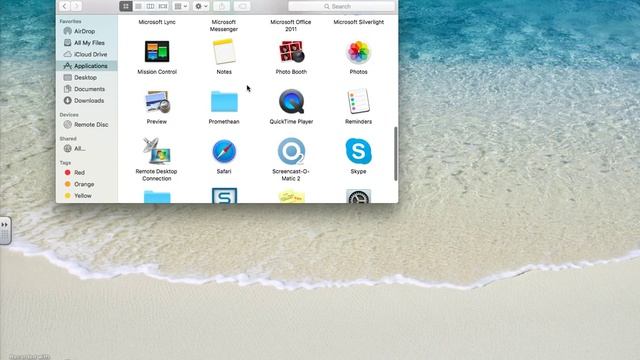Switch Finder to list view
This screenshot has height=360, width=640.
tap(138, 6)
